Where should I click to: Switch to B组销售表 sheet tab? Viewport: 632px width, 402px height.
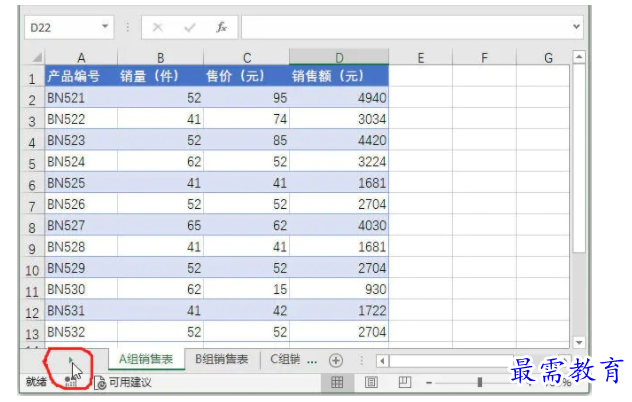[222, 359]
